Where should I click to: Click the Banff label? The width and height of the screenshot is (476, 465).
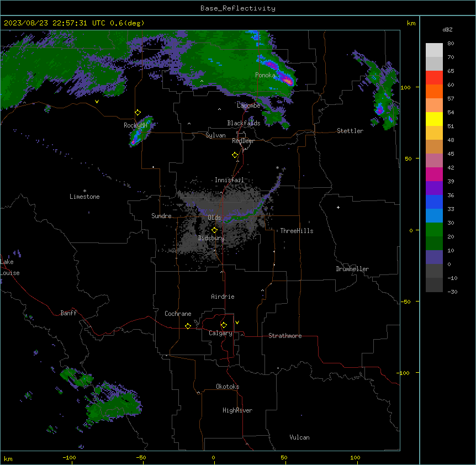(68, 313)
